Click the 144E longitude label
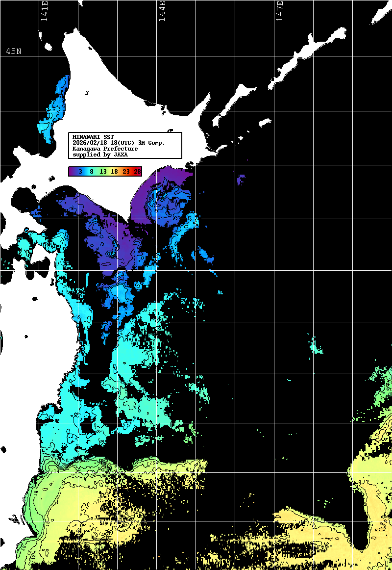Screen dimensions: 392x570 (x=162, y=11)
